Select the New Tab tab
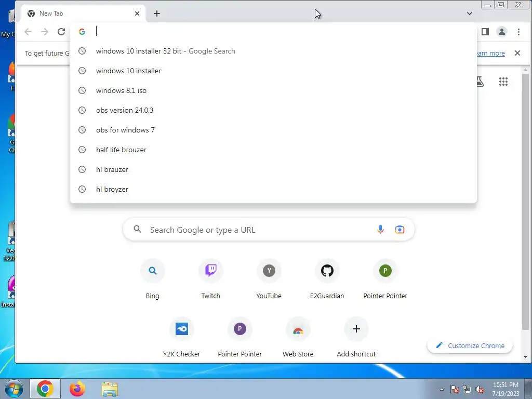 pos(83,14)
